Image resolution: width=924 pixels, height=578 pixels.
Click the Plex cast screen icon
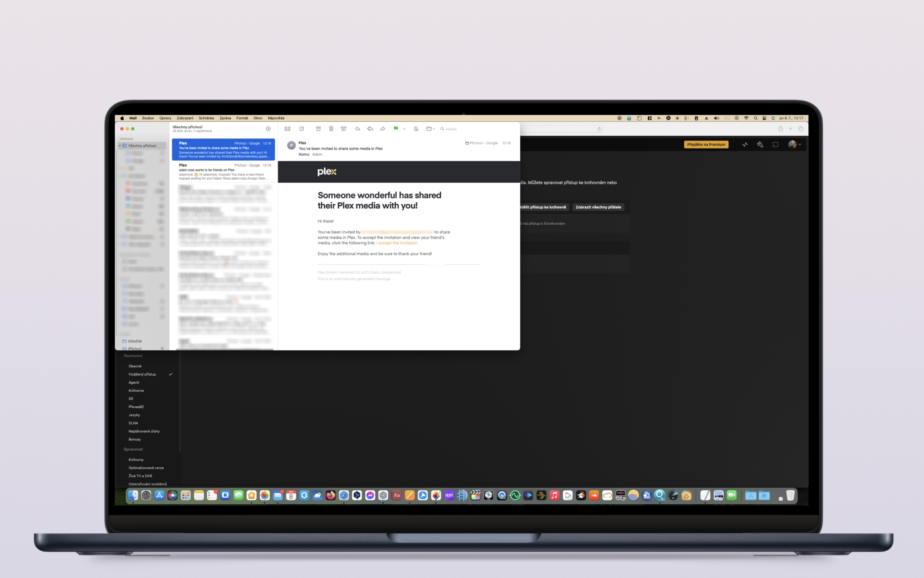(775, 144)
